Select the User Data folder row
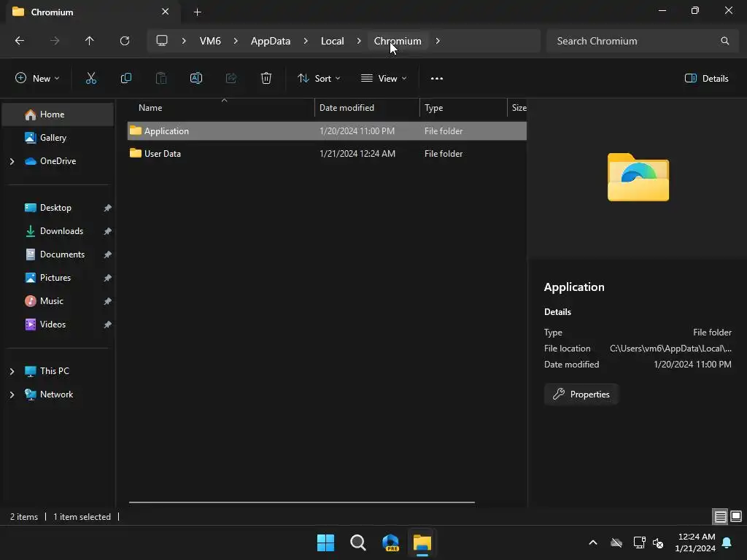The image size is (747, 560). pyautogui.click(x=328, y=154)
